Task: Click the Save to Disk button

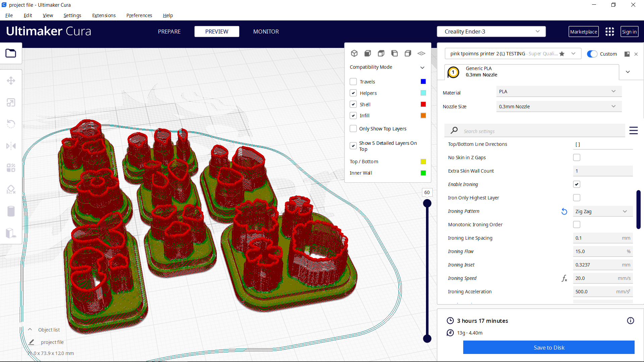Action: tap(549, 347)
